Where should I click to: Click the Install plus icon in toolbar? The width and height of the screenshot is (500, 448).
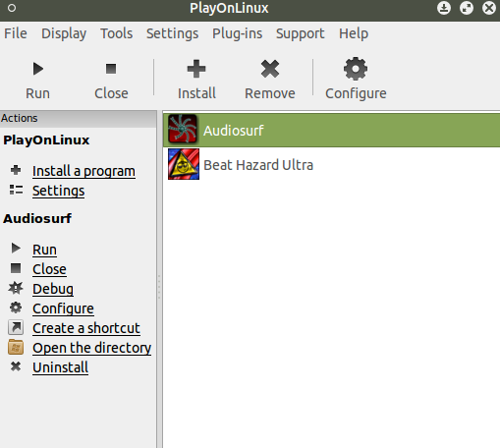click(196, 69)
